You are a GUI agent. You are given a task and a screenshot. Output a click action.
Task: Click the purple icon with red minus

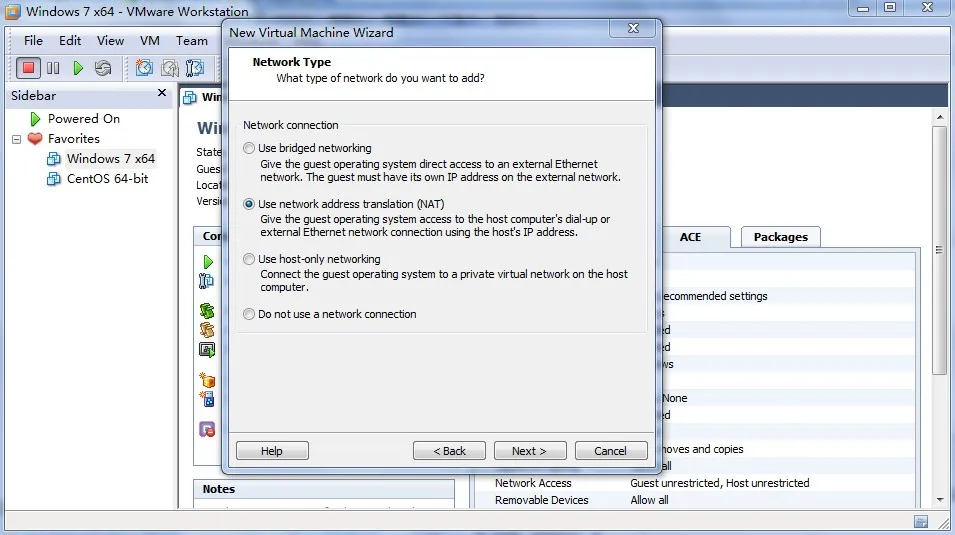[x=207, y=430]
